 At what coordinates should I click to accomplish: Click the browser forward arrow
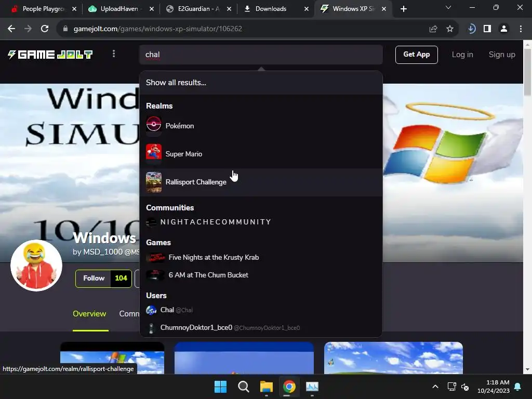coord(28,29)
